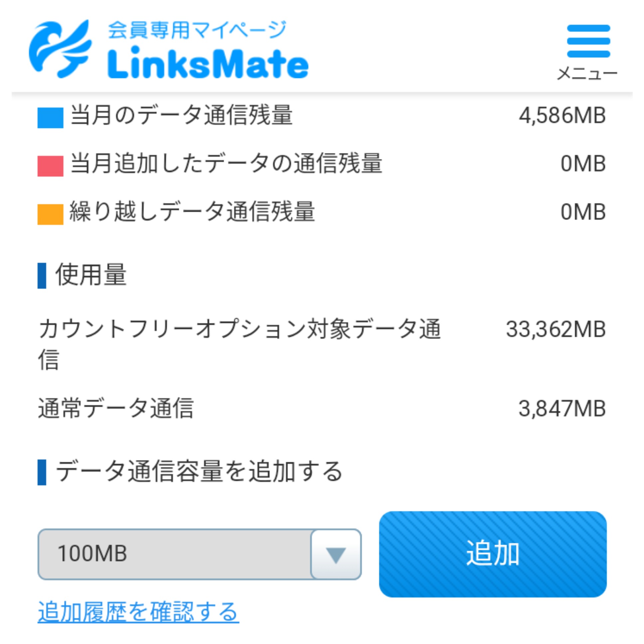
Task: Click the メニュー label under hamburger icon
Action: pos(587,74)
